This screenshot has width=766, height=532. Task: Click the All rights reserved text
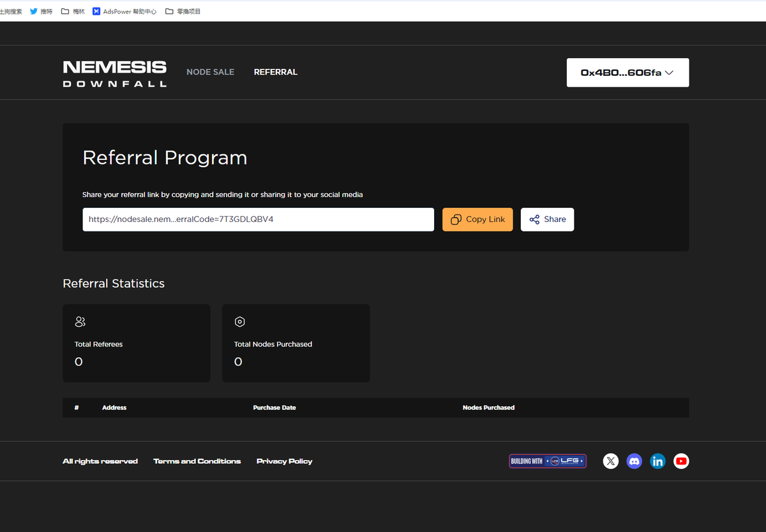click(100, 461)
